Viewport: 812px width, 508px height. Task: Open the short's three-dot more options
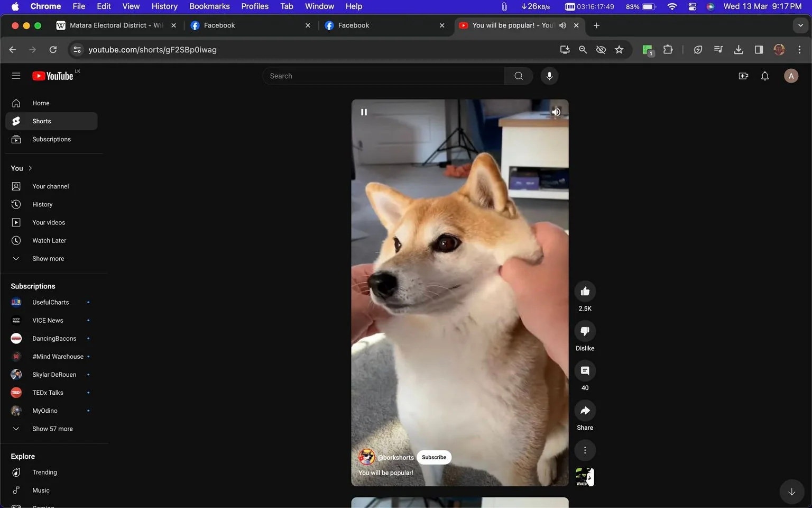tap(585, 450)
